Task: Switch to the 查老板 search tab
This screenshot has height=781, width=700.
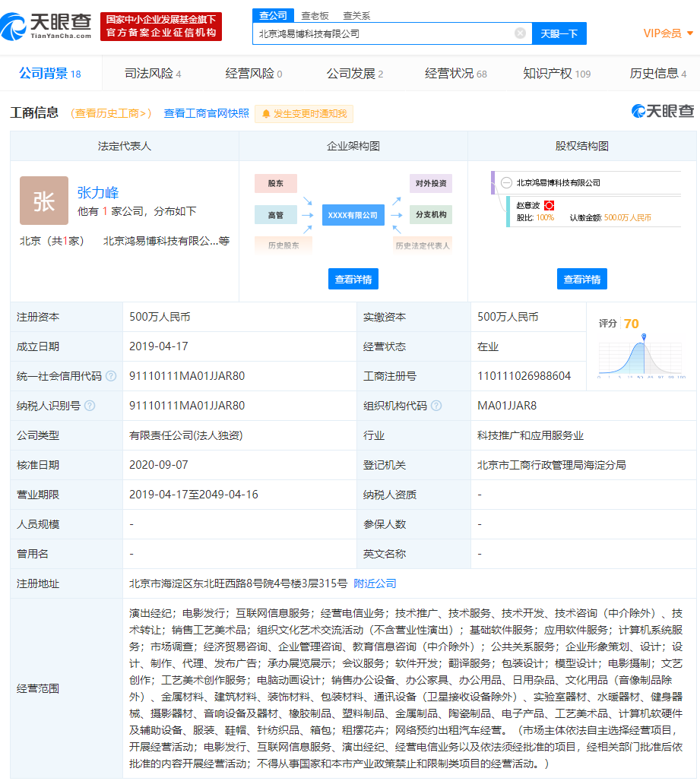Action: 315,16
